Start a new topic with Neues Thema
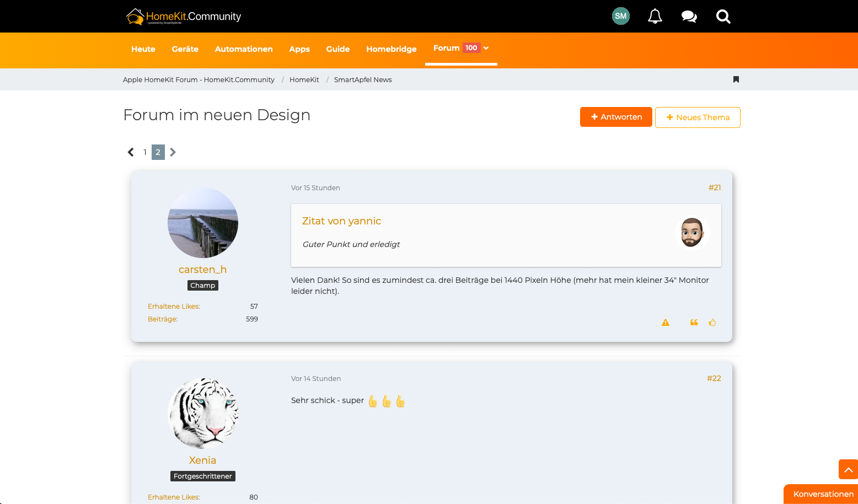Viewport: 858px width, 504px height. click(x=697, y=117)
